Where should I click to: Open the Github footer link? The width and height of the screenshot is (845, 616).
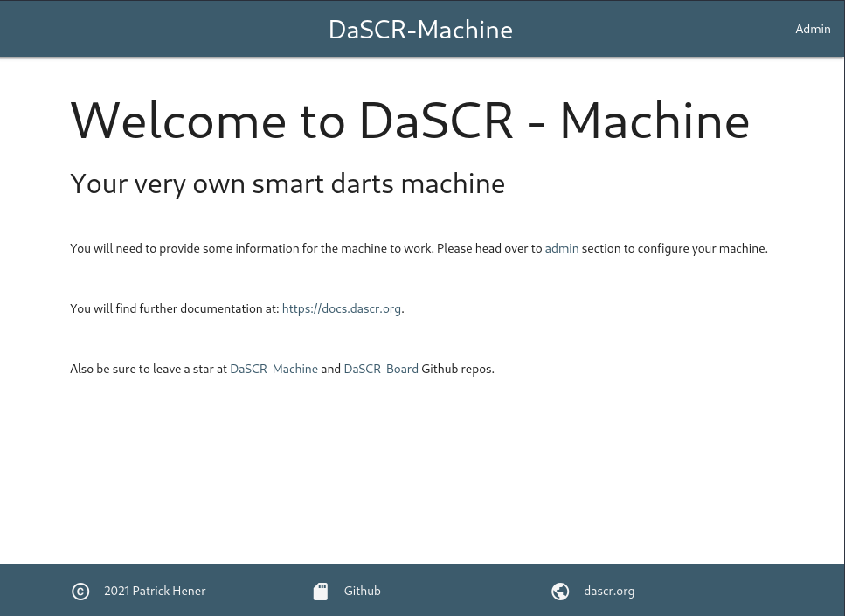[362, 592]
